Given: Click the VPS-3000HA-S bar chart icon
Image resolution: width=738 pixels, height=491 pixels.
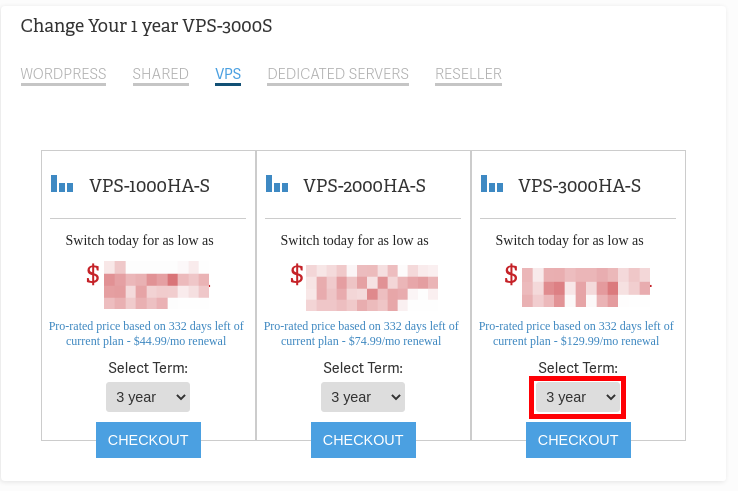Looking at the screenshot, I should click(492, 184).
